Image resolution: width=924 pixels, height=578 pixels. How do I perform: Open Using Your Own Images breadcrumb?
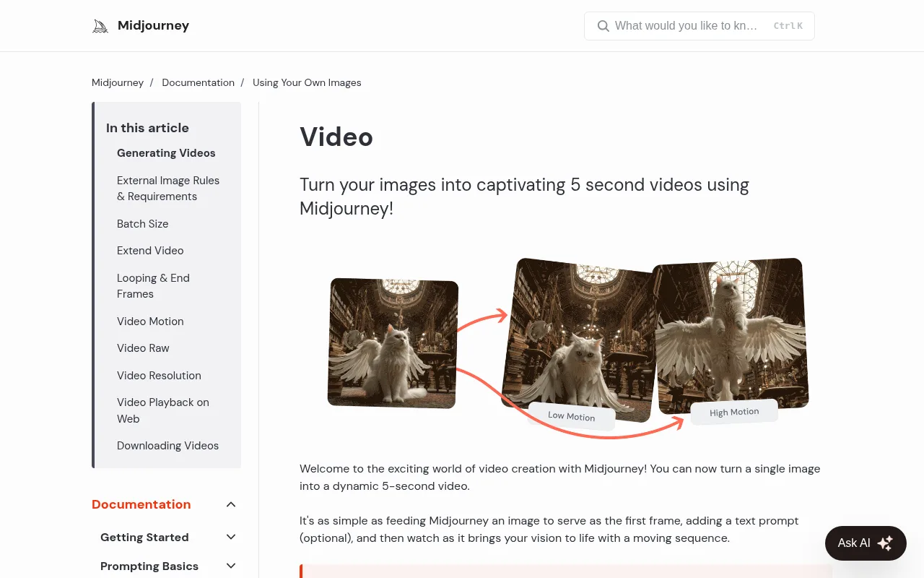click(307, 82)
